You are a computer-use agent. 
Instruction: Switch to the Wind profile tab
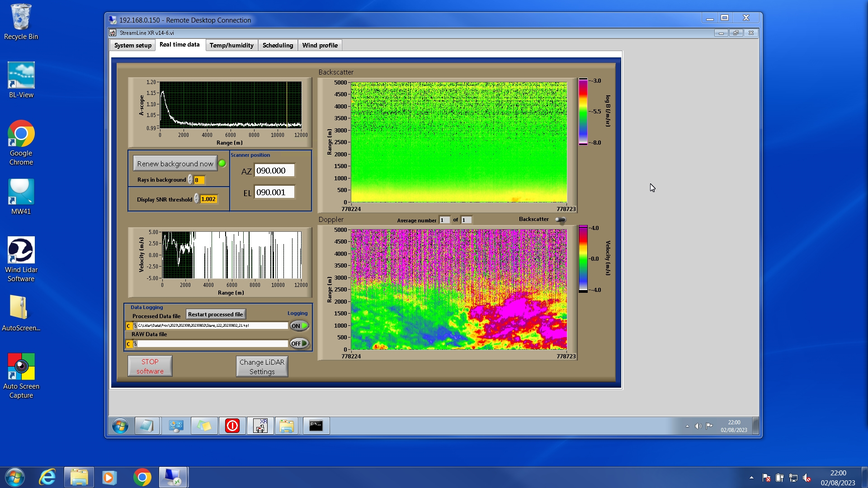point(320,45)
